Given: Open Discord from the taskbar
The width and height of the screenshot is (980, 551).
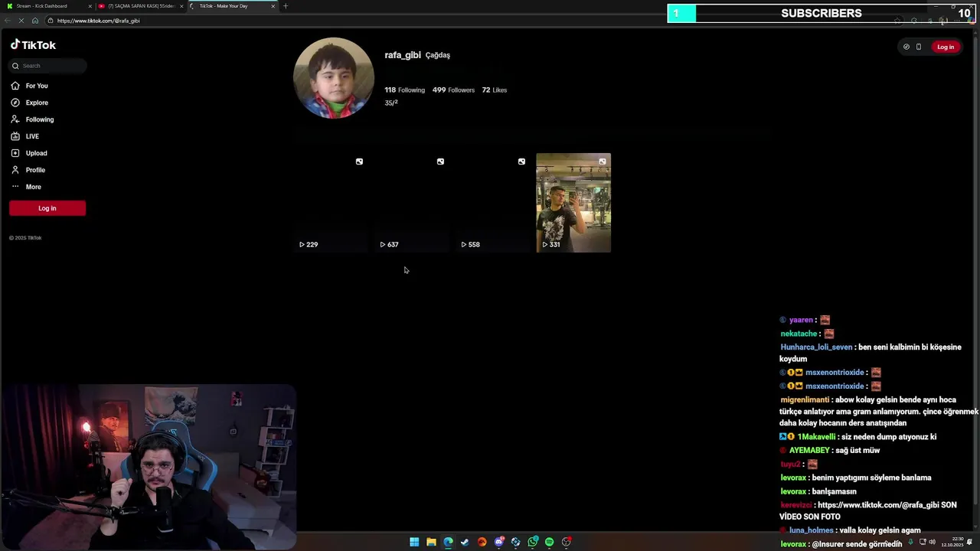Looking at the screenshot, I should [498, 542].
